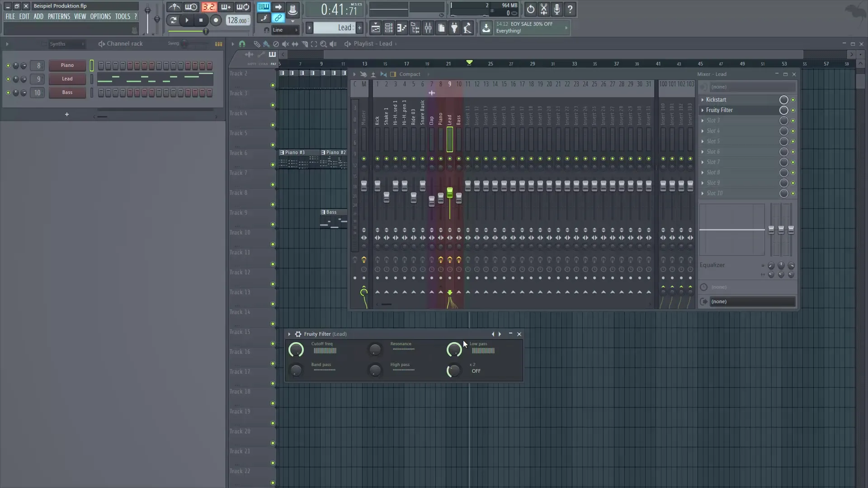
Task: Open the PATTERNS menu
Action: click(59, 16)
